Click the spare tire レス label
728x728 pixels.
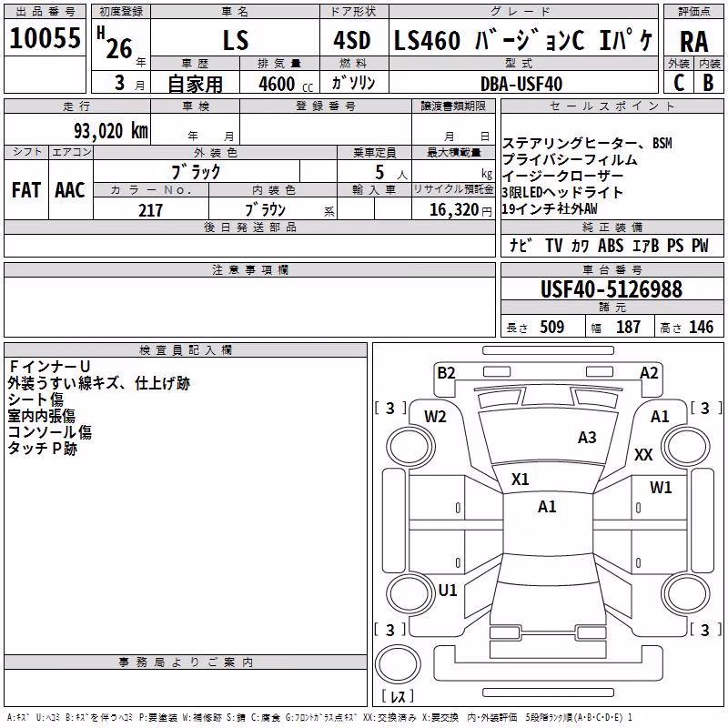pyautogui.click(x=398, y=695)
